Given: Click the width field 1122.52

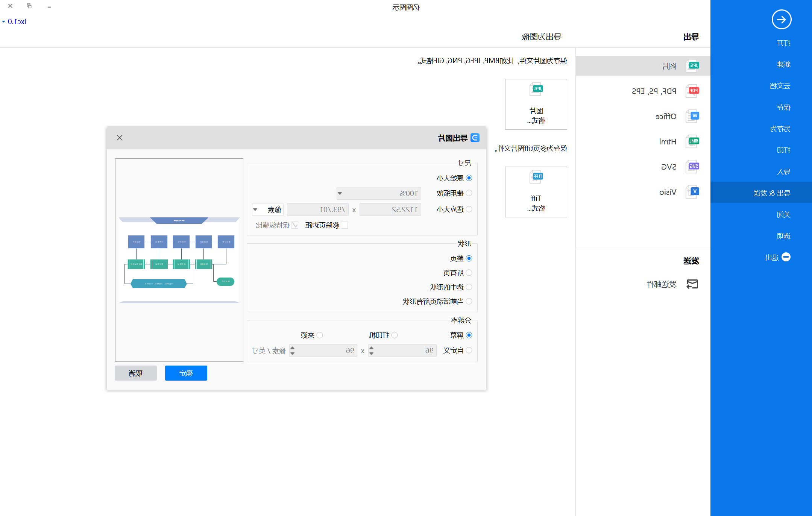Looking at the screenshot, I should pyautogui.click(x=390, y=209).
